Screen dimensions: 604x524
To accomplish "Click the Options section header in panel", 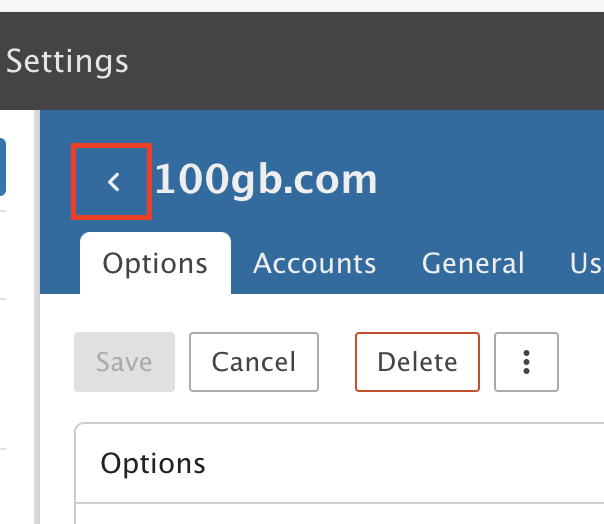I will click(x=154, y=464).
